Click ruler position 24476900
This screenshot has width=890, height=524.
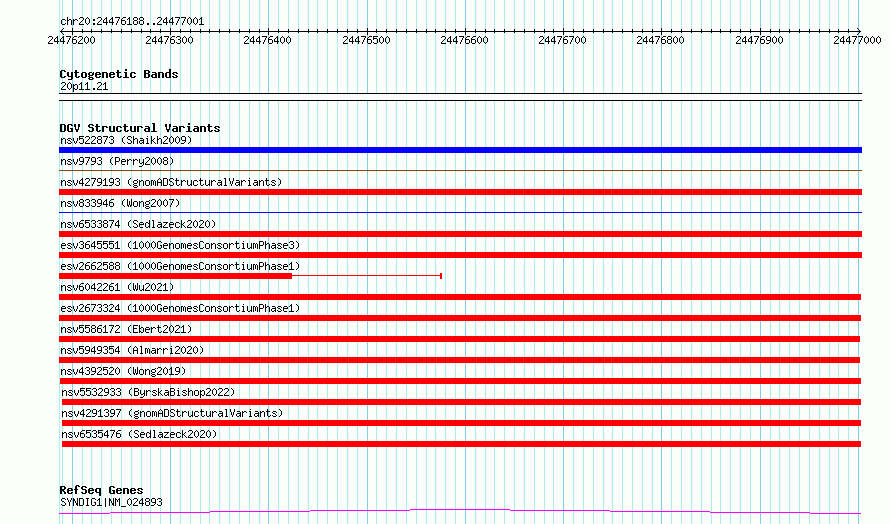(x=759, y=40)
